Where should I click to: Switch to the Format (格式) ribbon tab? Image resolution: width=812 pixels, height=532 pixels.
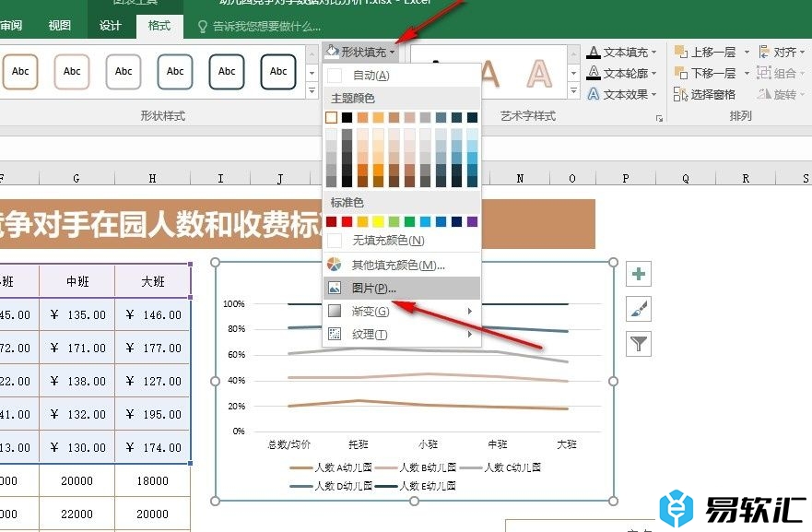pos(159,26)
